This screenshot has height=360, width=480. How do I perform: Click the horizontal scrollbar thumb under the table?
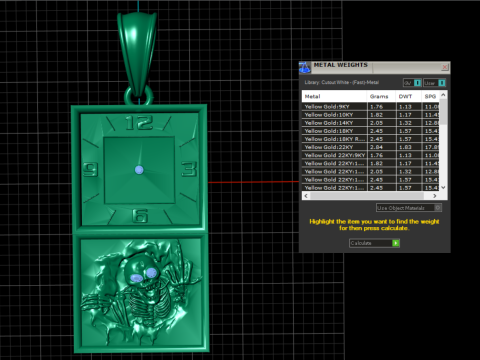[x=367, y=196]
